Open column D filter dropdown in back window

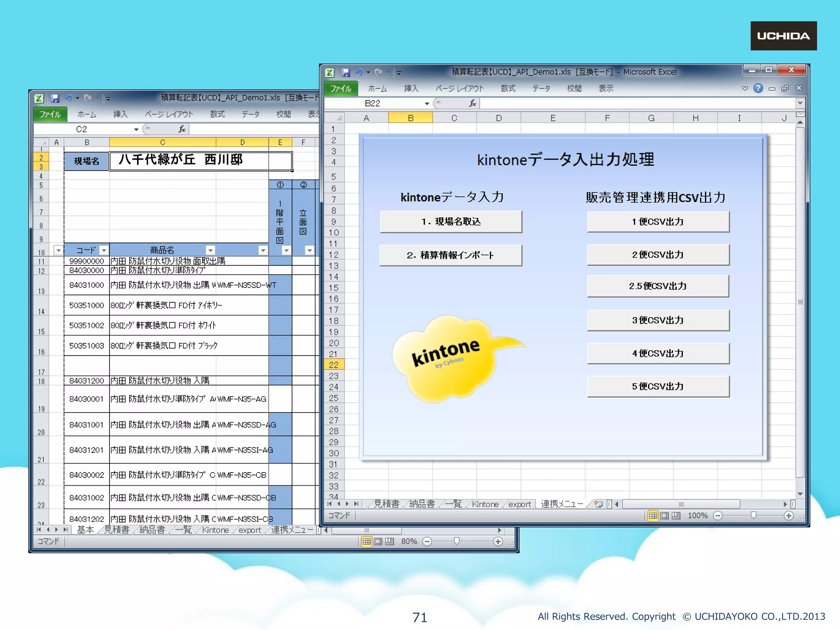click(262, 250)
